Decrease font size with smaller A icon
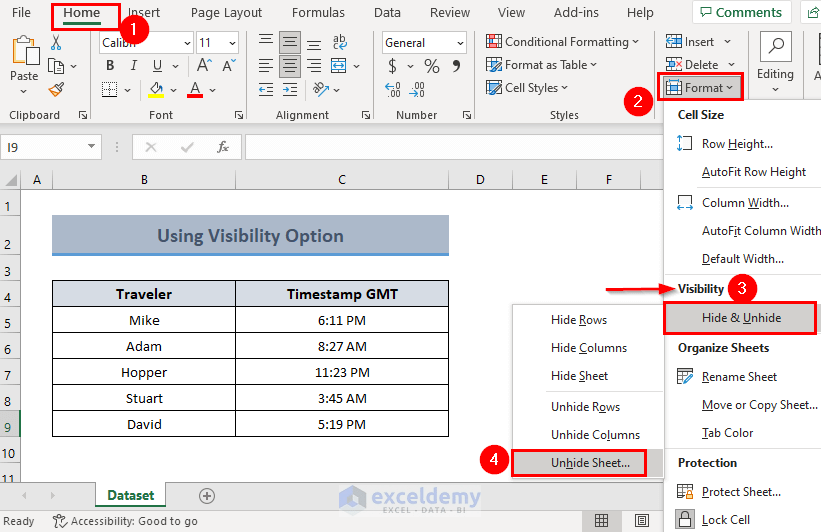The height and width of the screenshot is (532, 821). 229,65
